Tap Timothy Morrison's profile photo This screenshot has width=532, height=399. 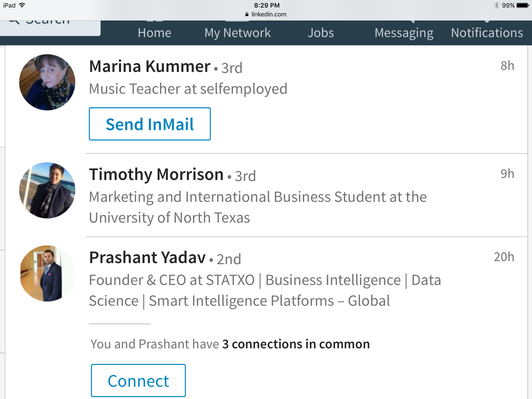pyautogui.click(x=47, y=190)
